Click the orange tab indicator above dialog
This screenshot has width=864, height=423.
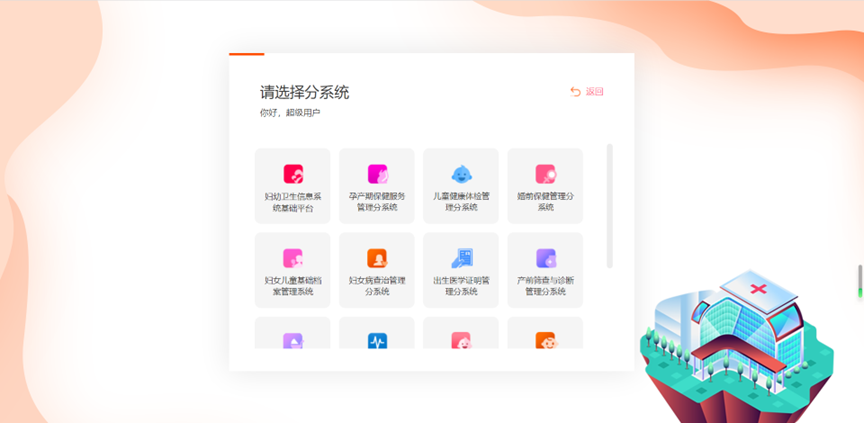247,54
